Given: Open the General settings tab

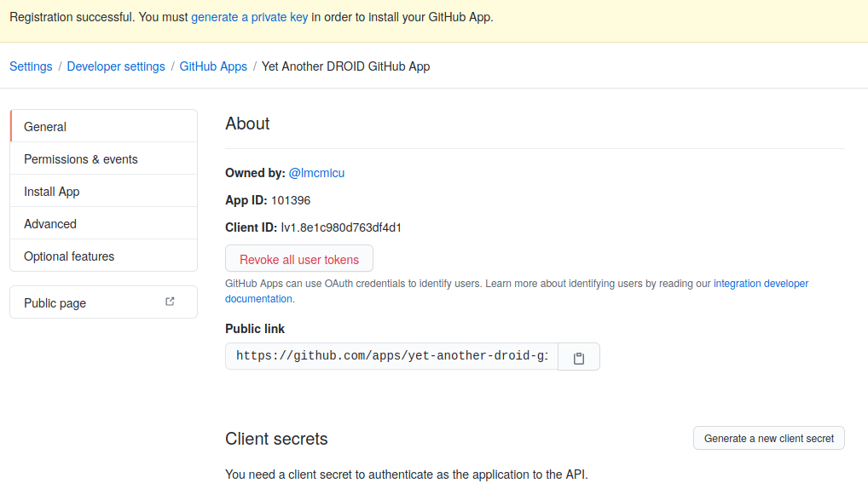Looking at the screenshot, I should coord(103,126).
